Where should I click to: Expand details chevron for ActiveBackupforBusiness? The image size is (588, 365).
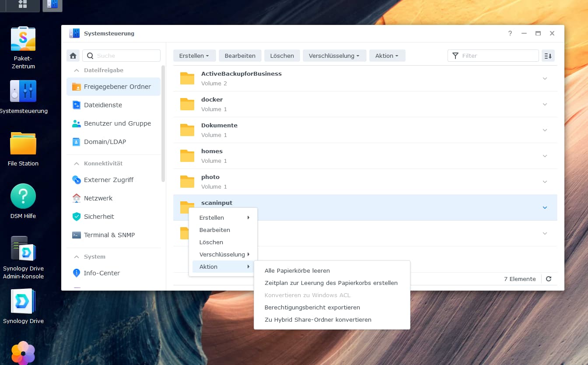click(x=545, y=78)
